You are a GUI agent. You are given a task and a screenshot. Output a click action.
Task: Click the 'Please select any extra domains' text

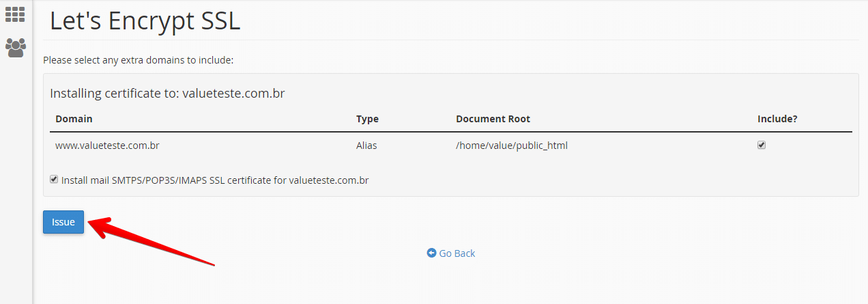139,60
